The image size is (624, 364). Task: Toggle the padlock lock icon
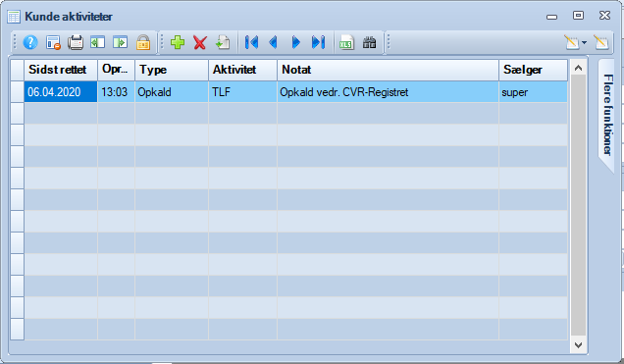coord(143,42)
